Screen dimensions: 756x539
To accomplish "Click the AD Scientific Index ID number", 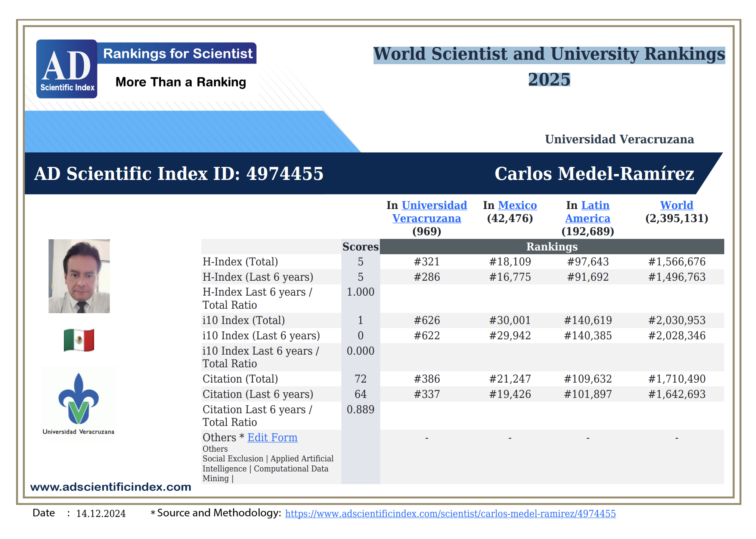I will (x=285, y=174).
